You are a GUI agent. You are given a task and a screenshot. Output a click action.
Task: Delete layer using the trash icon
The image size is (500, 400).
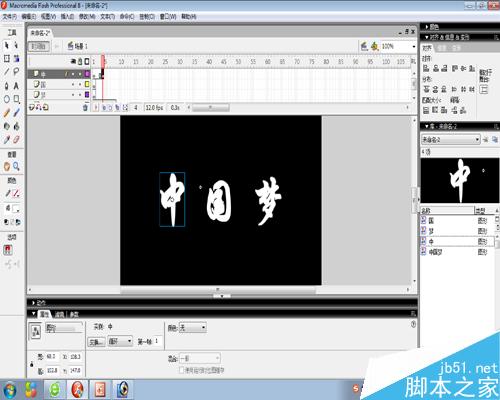(85, 107)
